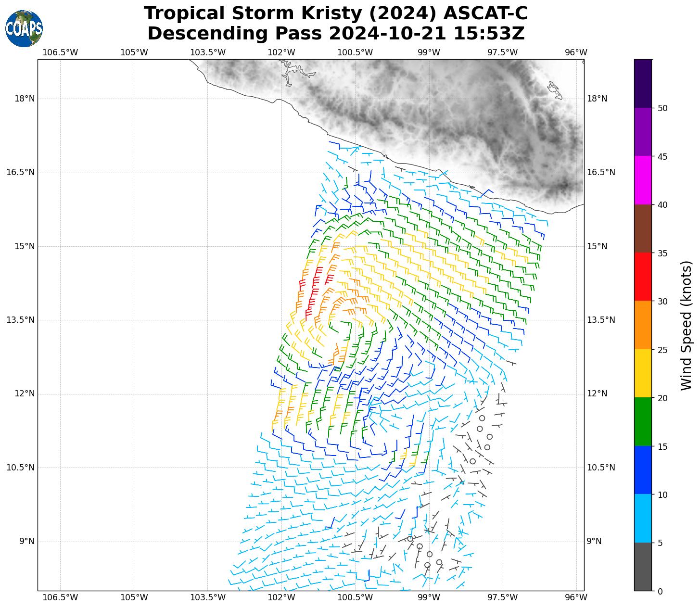Click the 99°W label on bottom axis
The width and height of the screenshot is (700, 608).
pos(429,597)
